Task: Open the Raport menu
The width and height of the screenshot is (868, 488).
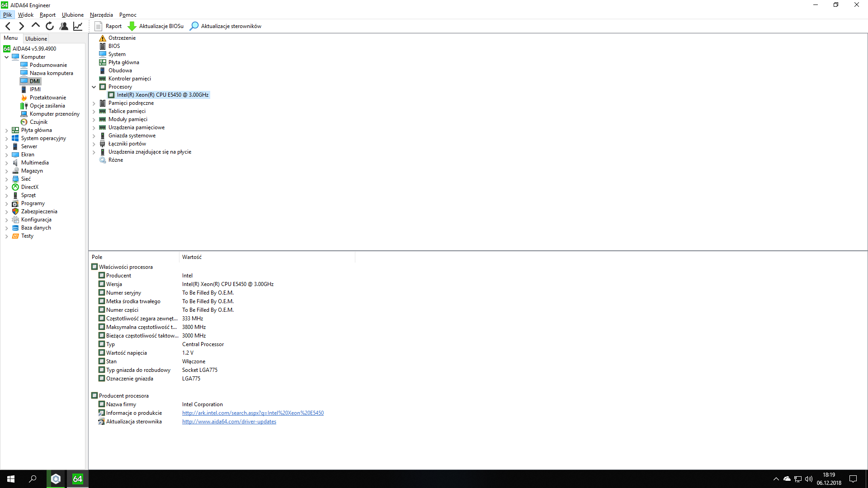Action: [x=47, y=15]
